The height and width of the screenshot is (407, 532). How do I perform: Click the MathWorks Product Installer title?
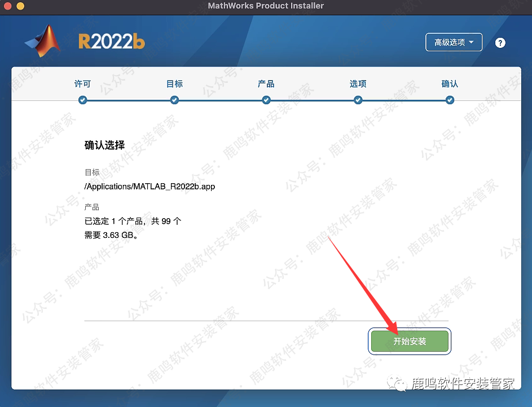tap(266, 6)
